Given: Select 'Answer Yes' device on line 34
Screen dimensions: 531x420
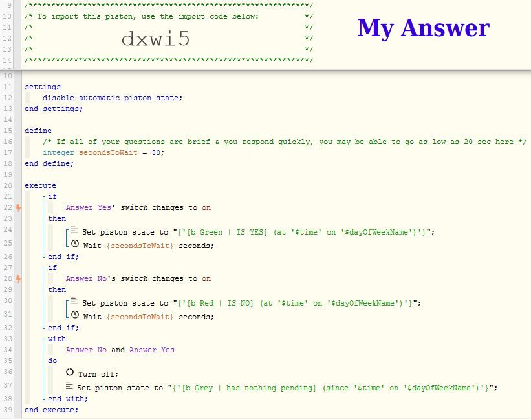Looking at the screenshot, I should [152, 350].
